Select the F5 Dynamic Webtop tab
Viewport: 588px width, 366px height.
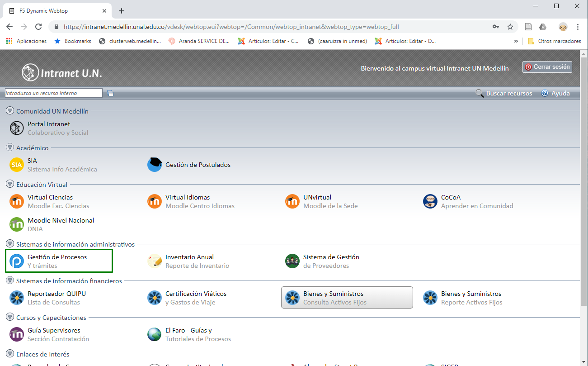point(56,11)
